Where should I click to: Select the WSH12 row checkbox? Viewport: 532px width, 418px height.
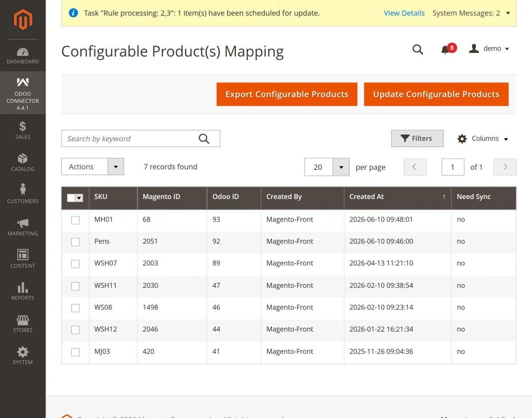[75, 330]
